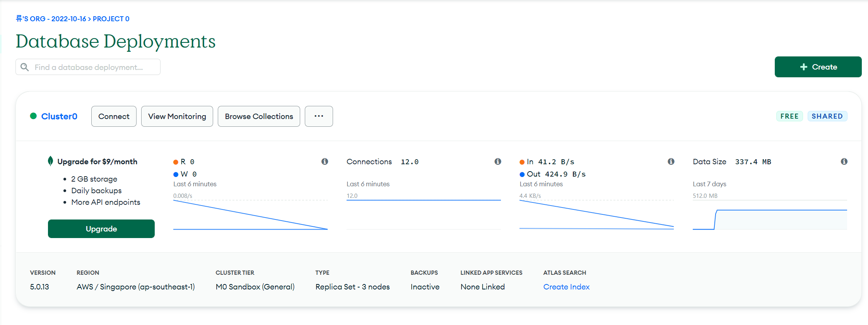Image resolution: width=868 pixels, height=325 pixels.
Task: Click the SHARED badge
Action: pyautogui.click(x=827, y=116)
